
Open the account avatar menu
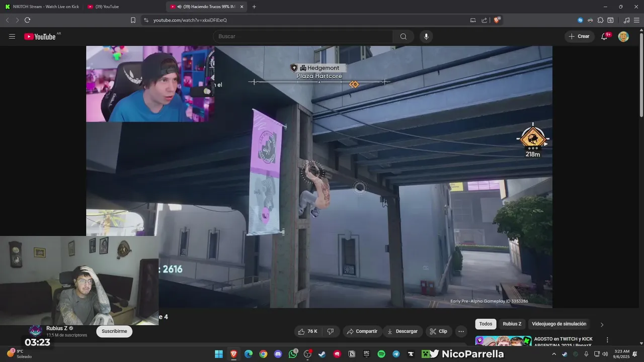pos(623,36)
